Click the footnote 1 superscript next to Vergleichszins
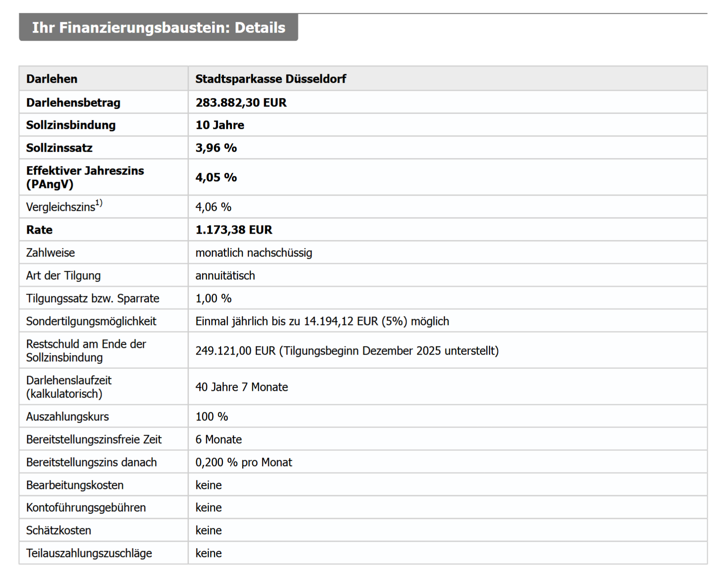Viewport: 728px width, 573px height. 99,203
